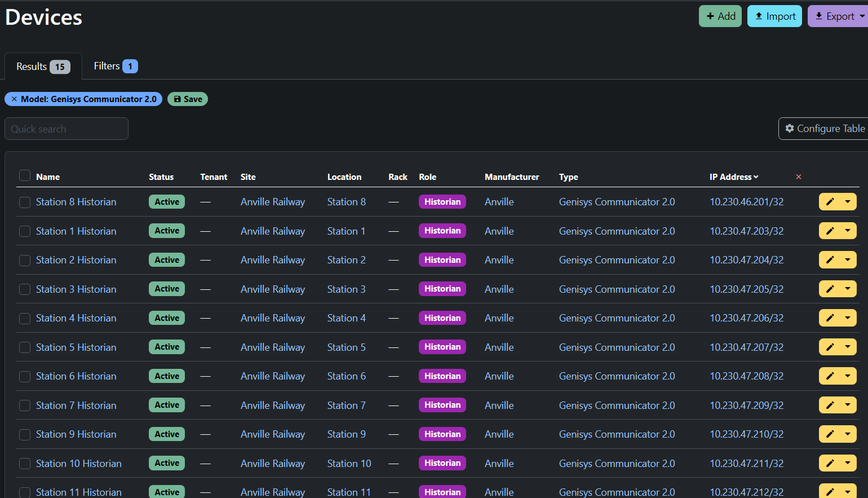Open Station 5 location link
Image resolution: width=868 pixels, height=498 pixels.
(347, 347)
